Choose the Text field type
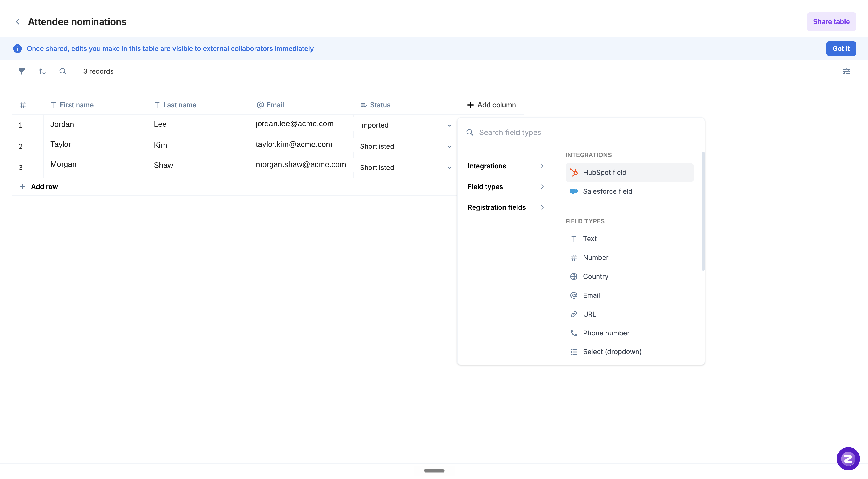Screen dimensions: 868x479 [629, 239]
